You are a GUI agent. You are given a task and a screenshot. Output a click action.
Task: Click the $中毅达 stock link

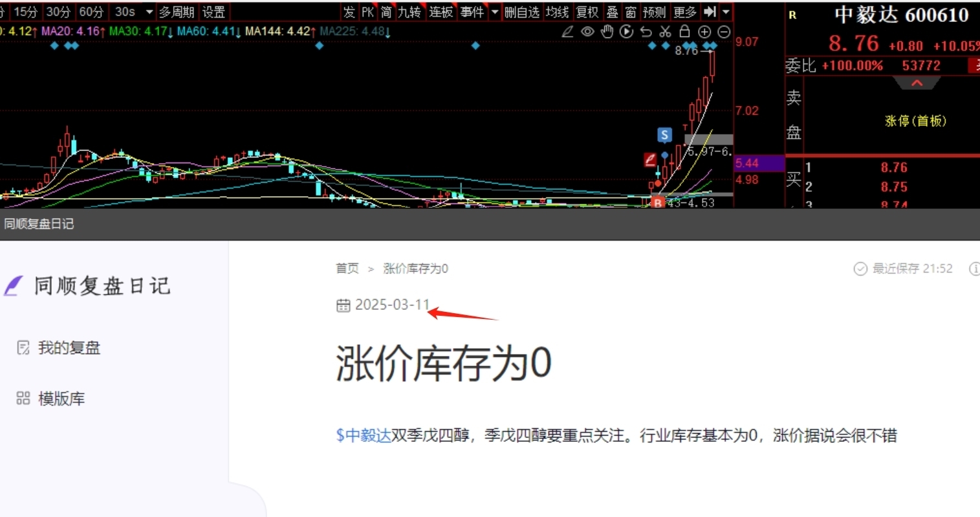364,435
